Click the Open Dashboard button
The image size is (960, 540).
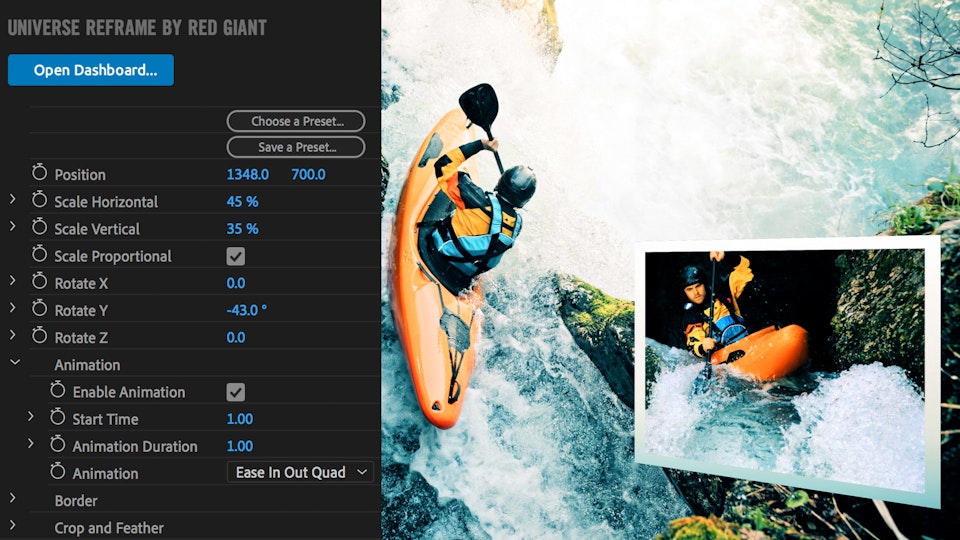click(x=91, y=70)
